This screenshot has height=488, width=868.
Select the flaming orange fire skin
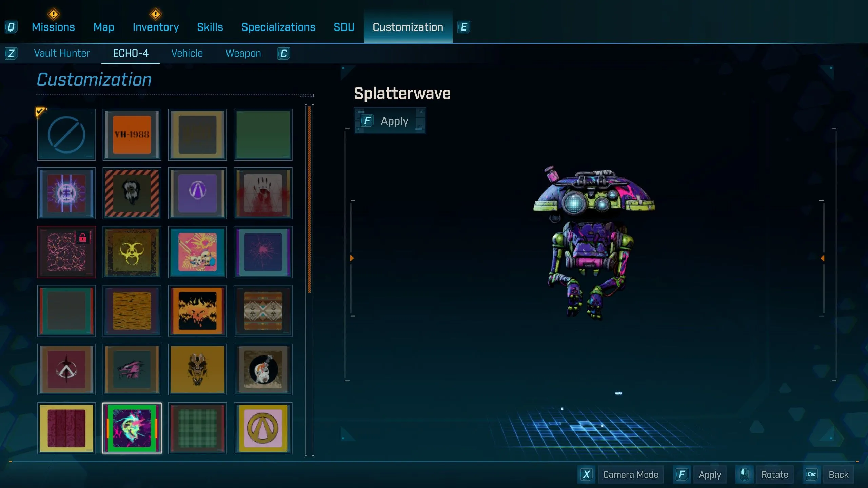pyautogui.click(x=197, y=311)
